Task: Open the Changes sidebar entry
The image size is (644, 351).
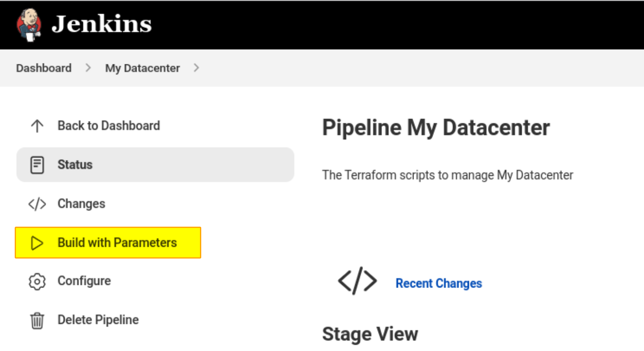Action: tap(81, 204)
